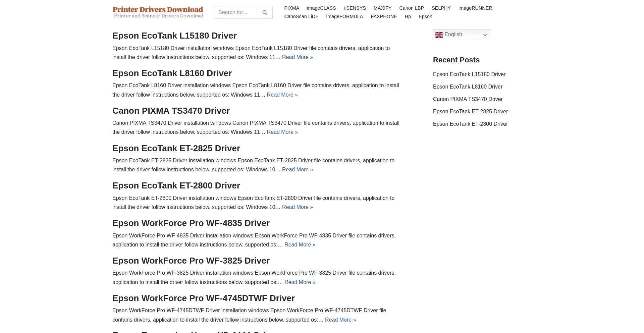The width and height of the screenshot is (644, 333).
Task: Read More for WorkForce Pro WF-3825 excerpt
Action: click(x=300, y=282)
